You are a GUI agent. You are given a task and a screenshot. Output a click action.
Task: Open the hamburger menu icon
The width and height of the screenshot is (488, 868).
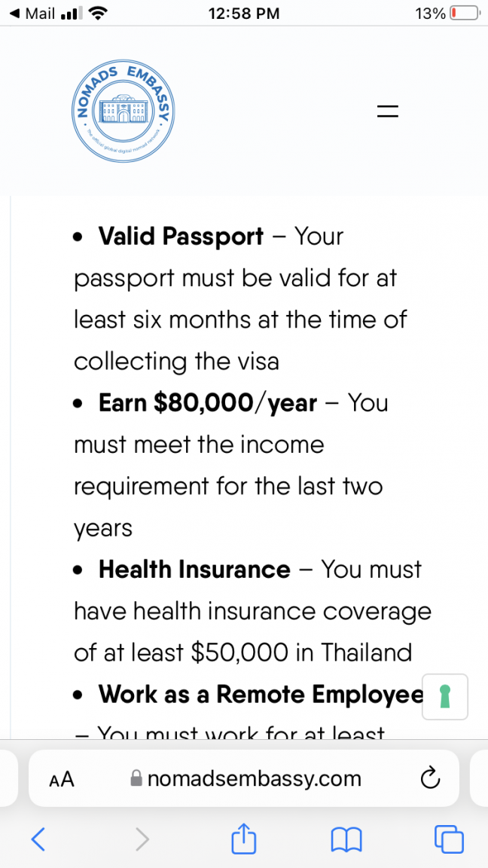[387, 112]
